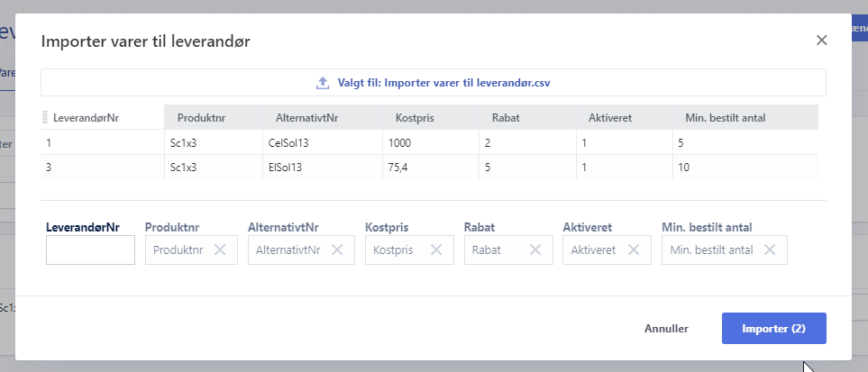Clear the Min. bestilt antal mapping
Screen dimensions: 868x372
click(x=770, y=250)
